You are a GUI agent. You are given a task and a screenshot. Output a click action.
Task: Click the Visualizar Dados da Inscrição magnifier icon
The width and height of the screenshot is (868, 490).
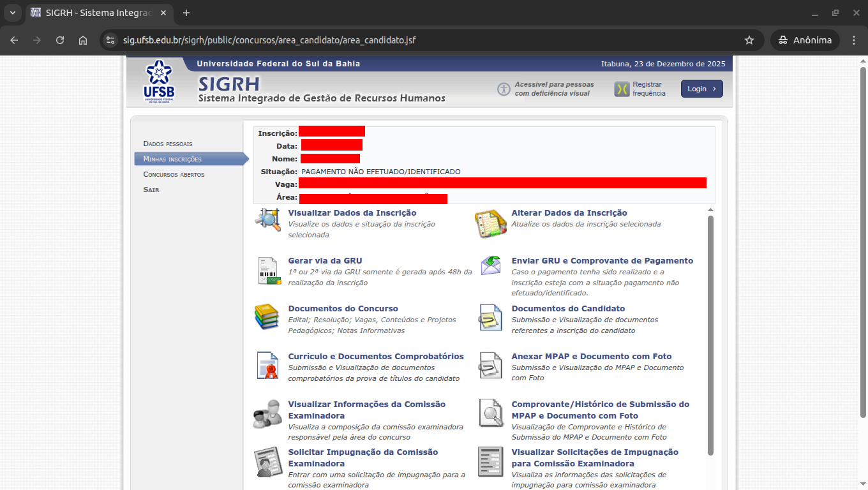[x=267, y=219]
